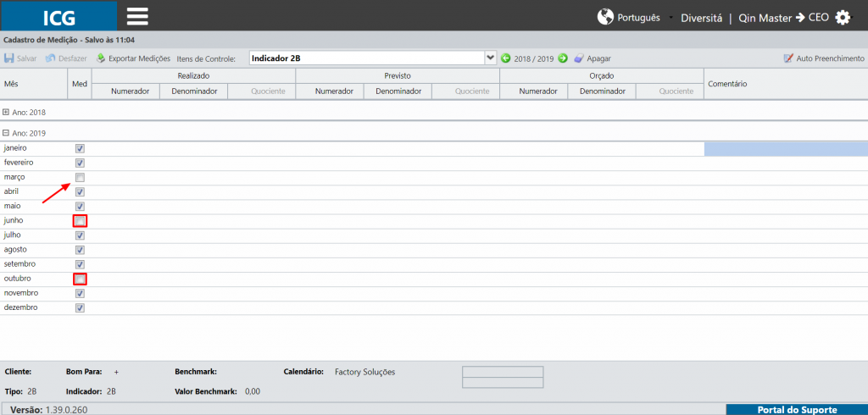Click the Desfazer undo icon
The image size is (868, 415).
click(x=50, y=58)
